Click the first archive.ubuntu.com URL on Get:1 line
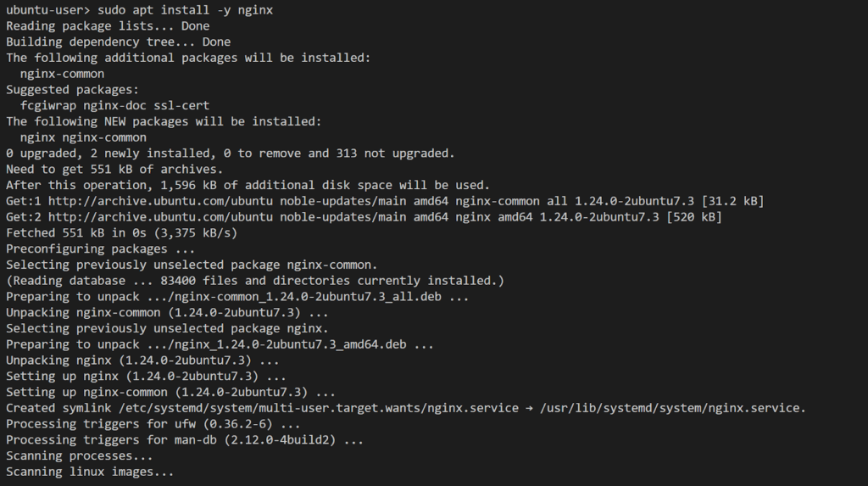 (x=160, y=201)
